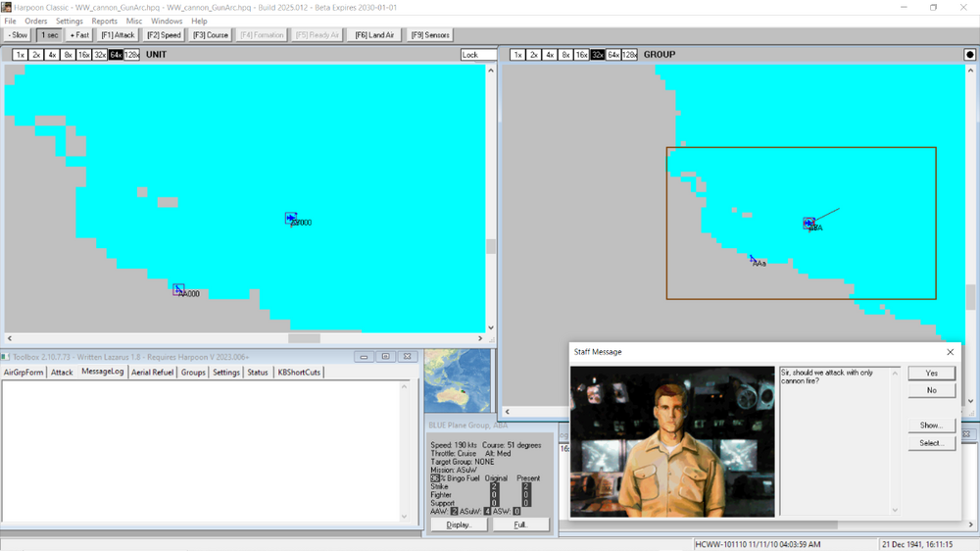
Task: Click the ABA plane group icon on Group map
Action: (808, 224)
